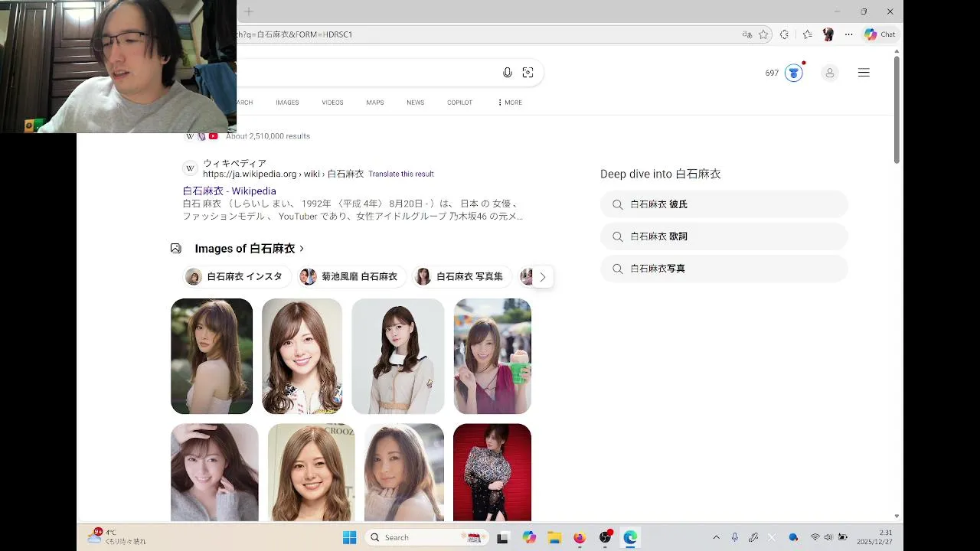Open the black recording app taskbar icon
This screenshot has width=980, height=551.
pos(605,537)
